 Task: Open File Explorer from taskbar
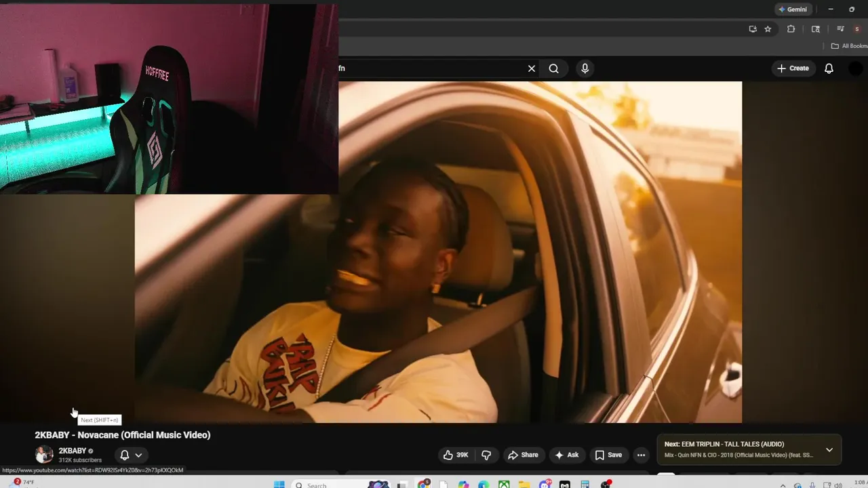coord(524,485)
